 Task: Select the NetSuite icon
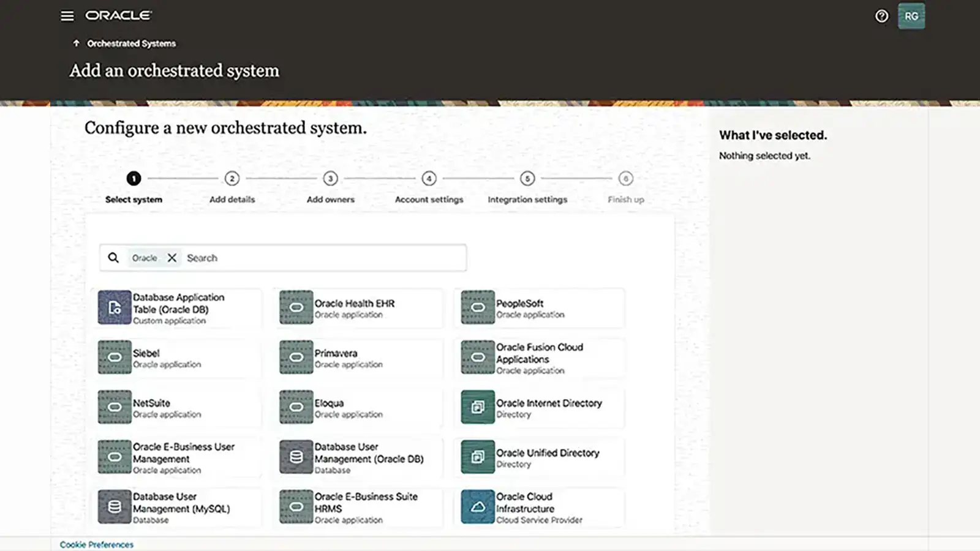click(x=115, y=407)
